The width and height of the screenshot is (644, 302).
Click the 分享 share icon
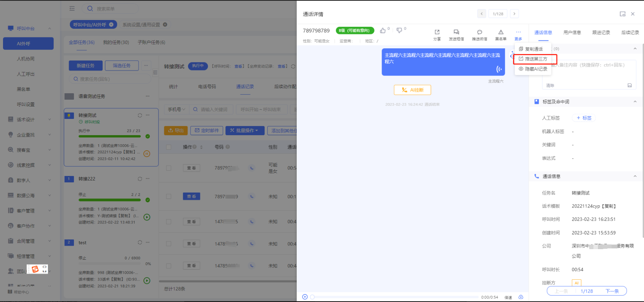tap(437, 32)
